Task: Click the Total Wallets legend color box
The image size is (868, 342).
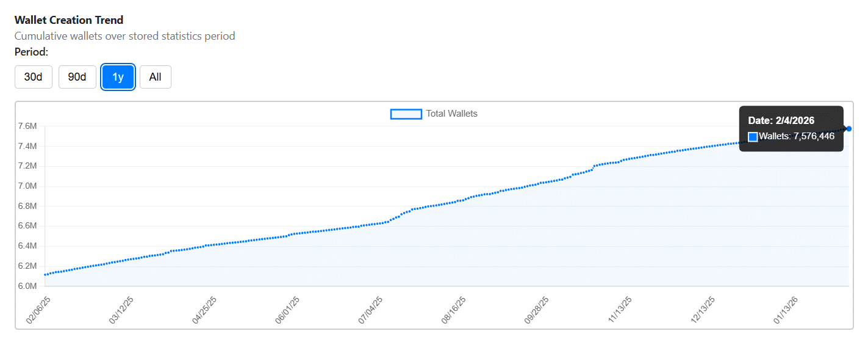Action: tap(406, 114)
